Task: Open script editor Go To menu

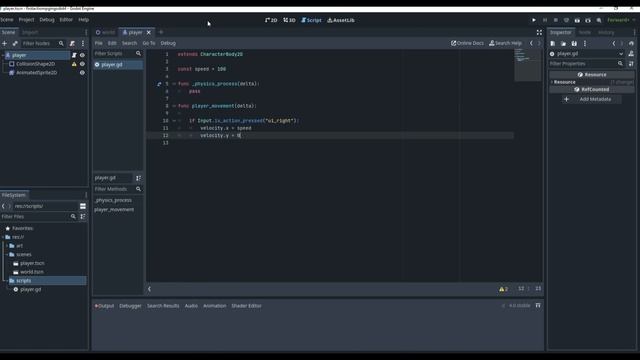Action: (149, 43)
